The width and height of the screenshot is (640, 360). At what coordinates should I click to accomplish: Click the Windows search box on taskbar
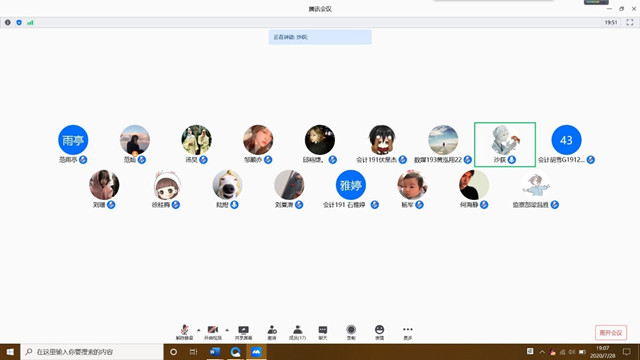(x=92, y=351)
